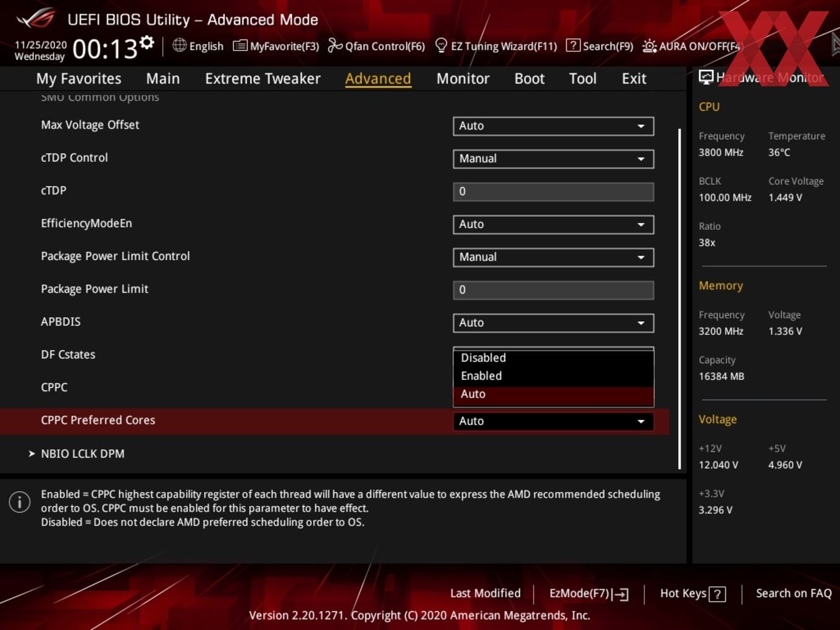The height and width of the screenshot is (630, 840).
Task: Go to Boot tab
Action: pyautogui.click(x=529, y=78)
